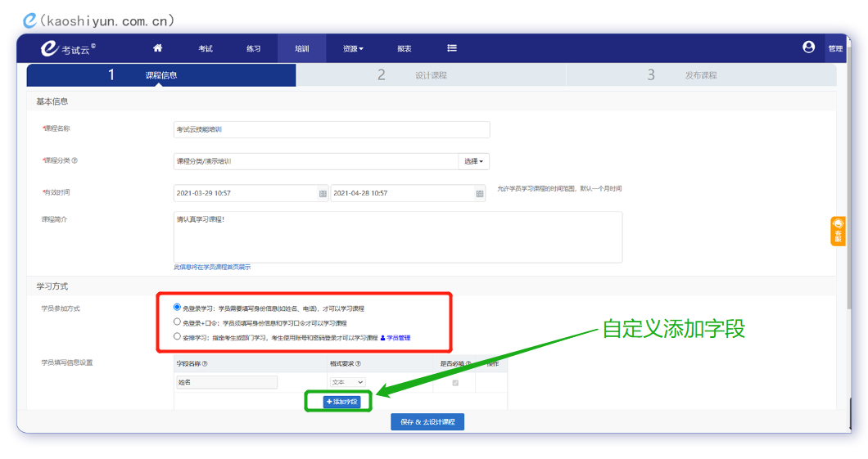Select the 安排学习 radio option
The width and height of the screenshot is (868, 459).
click(x=177, y=336)
